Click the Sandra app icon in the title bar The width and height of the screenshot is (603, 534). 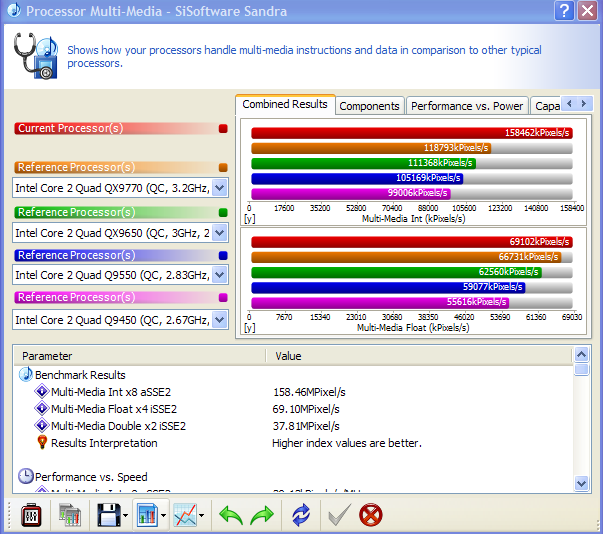tap(14, 10)
